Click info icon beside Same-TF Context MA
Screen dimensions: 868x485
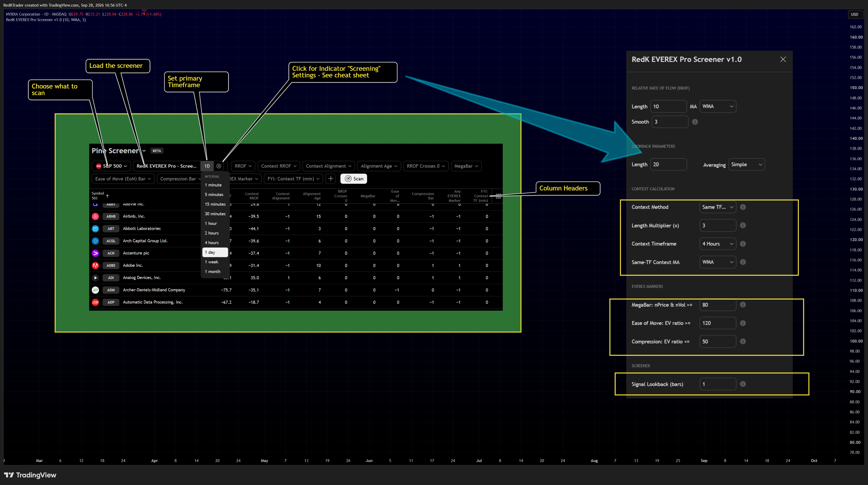[743, 262]
